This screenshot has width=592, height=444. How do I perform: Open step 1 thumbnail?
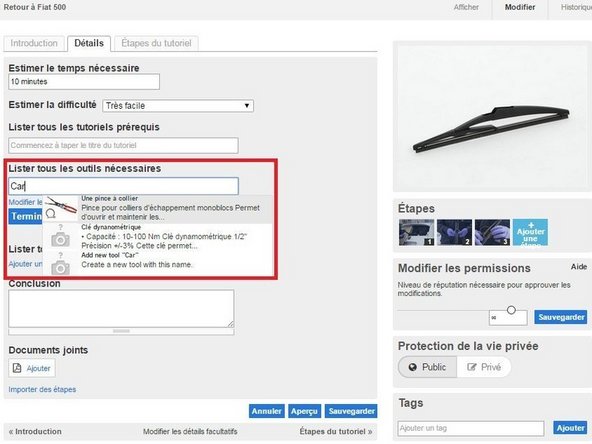pyautogui.click(x=416, y=232)
